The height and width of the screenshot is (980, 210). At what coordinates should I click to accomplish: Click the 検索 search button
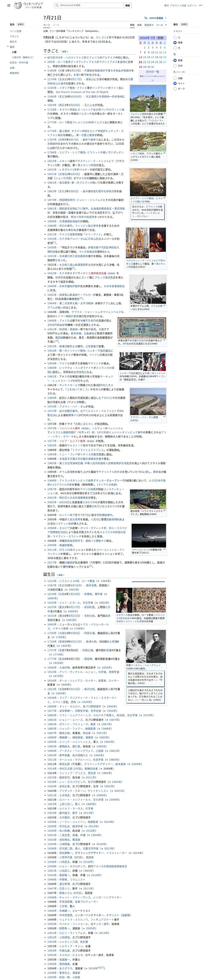coord(128,5)
